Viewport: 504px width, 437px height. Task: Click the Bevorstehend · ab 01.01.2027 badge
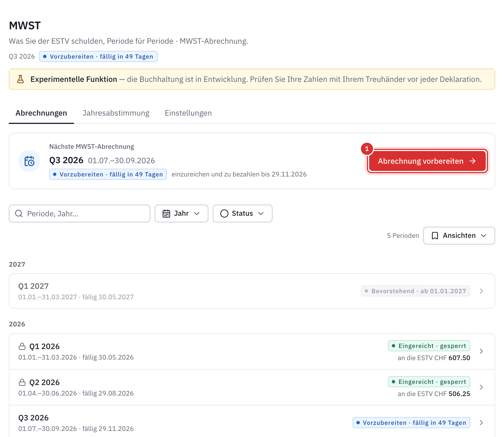pyautogui.click(x=415, y=291)
